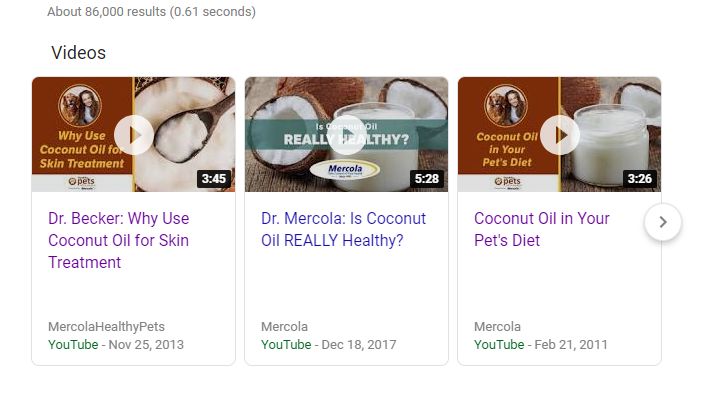Click the 3:45 duration badge
715x402 pixels.
point(214,179)
